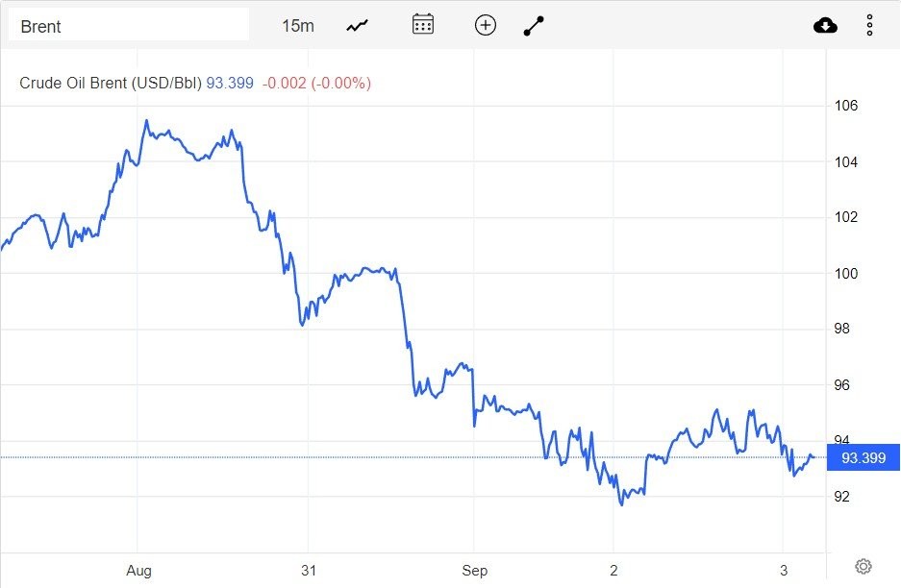The height and width of the screenshot is (588, 901).
Task: Click the 100 price axis label
Action: 846,274
